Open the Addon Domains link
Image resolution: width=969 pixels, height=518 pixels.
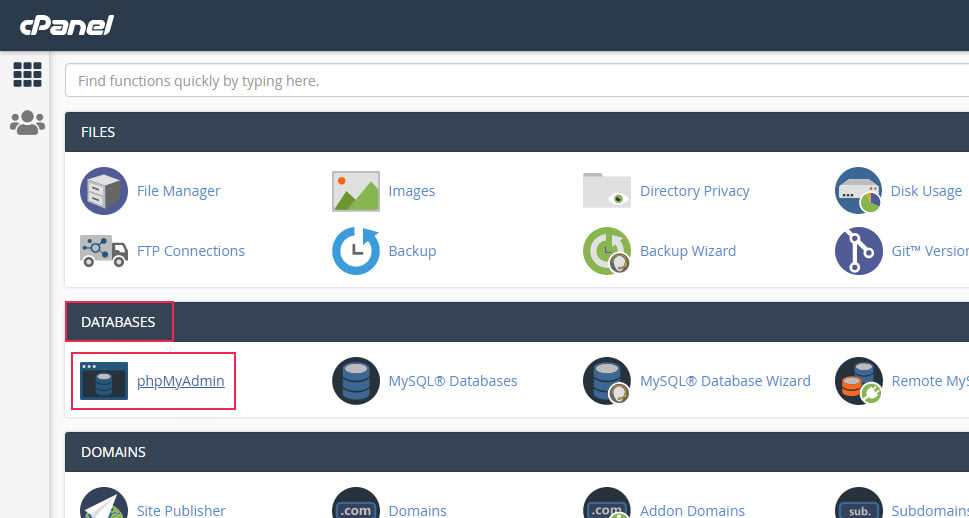click(x=692, y=511)
